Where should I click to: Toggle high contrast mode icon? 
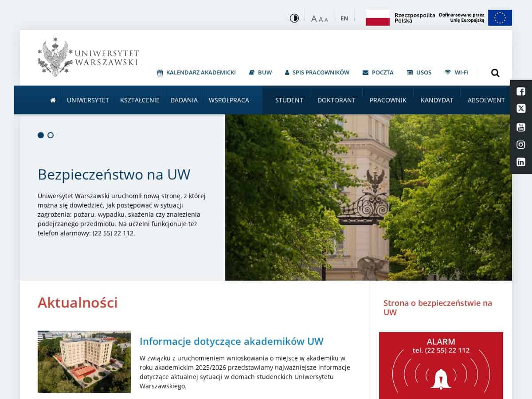[x=294, y=18]
